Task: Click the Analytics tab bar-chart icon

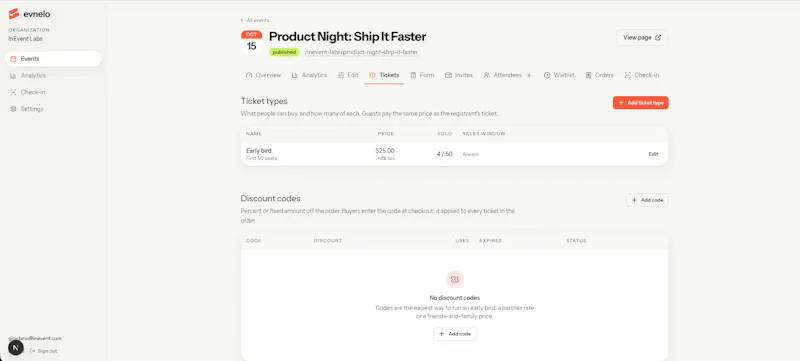Action: pos(295,75)
